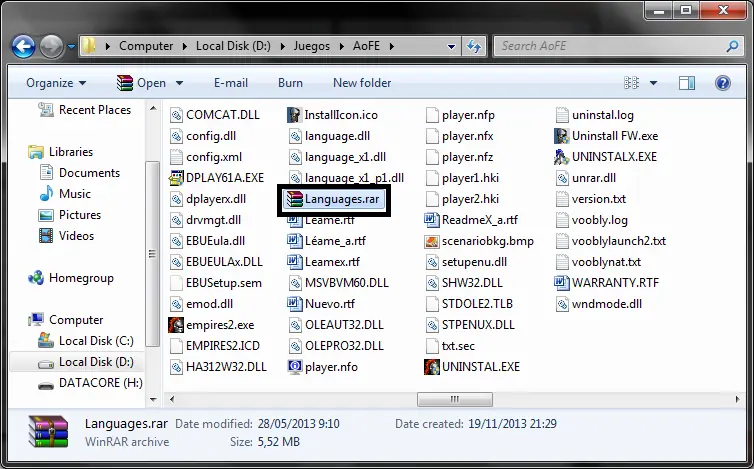
Task: Select the UNINSTALX.EXE icon
Action: tap(561, 157)
